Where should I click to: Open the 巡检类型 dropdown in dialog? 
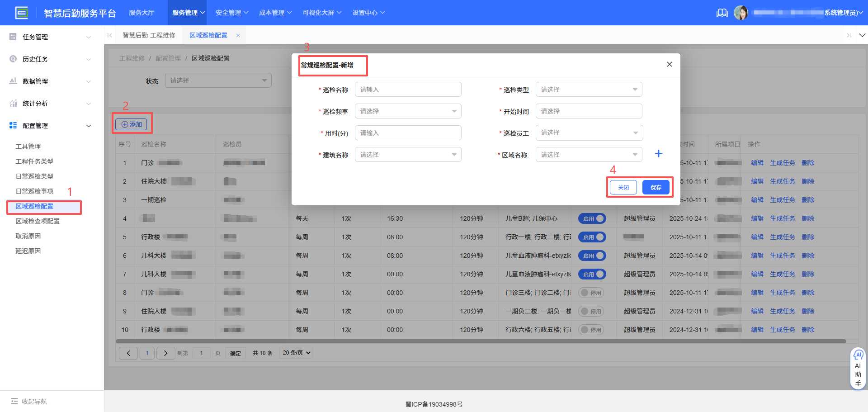click(x=589, y=89)
